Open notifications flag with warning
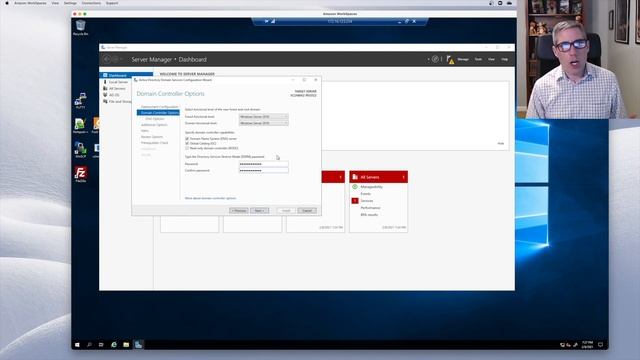 450,60
